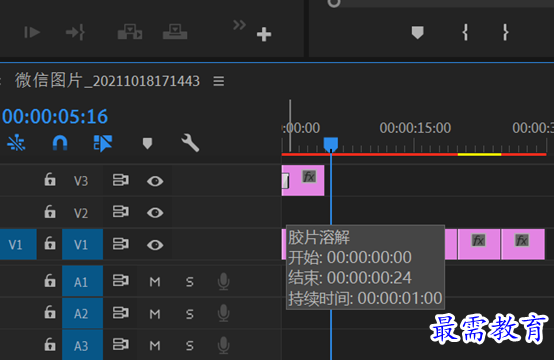Toggle lock on track A3
554x360 pixels.
pos(50,344)
